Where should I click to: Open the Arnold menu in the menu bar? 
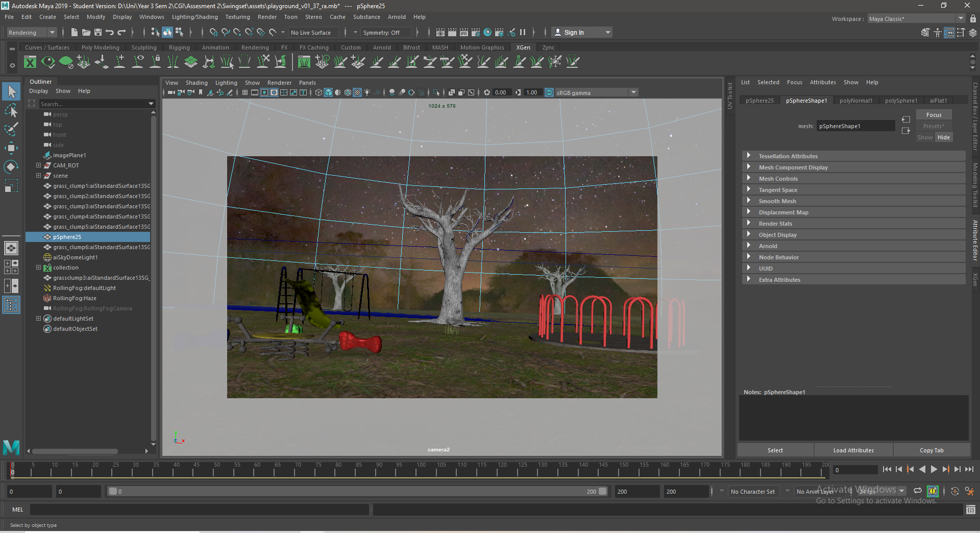click(x=396, y=17)
